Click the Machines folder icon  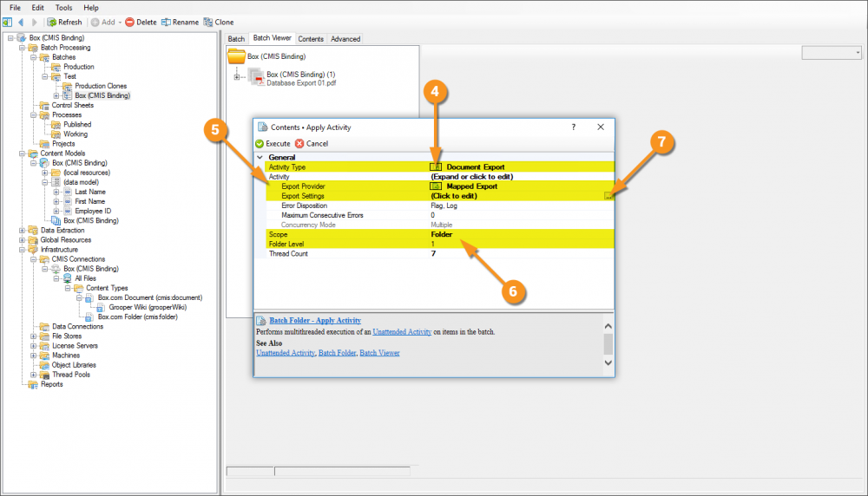[44, 356]
